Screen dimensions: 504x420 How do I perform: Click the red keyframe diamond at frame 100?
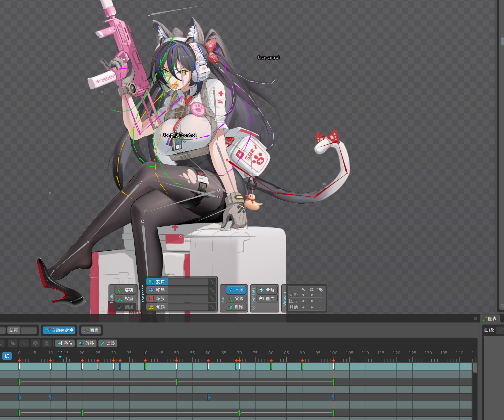(334, 360)
